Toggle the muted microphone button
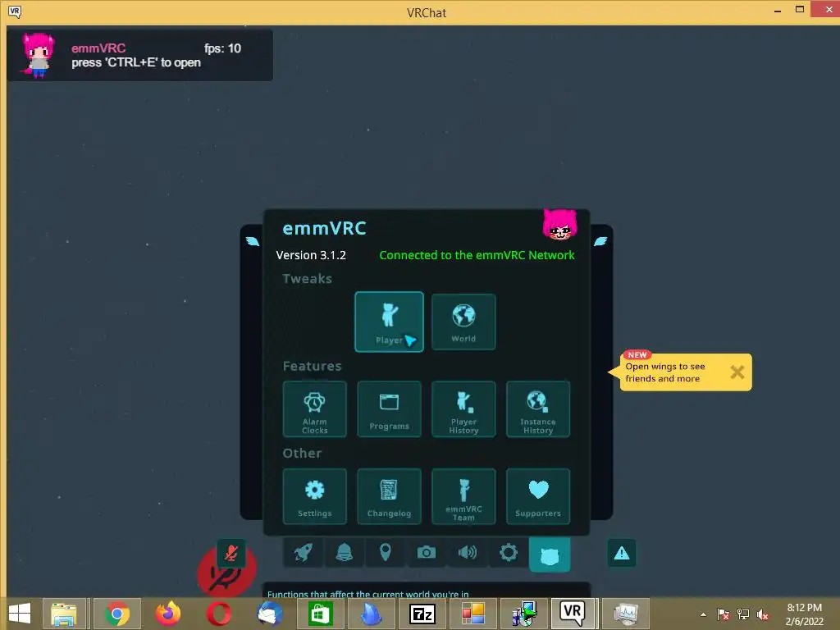This screenshot has height=630, width=840. pos(231,554)
